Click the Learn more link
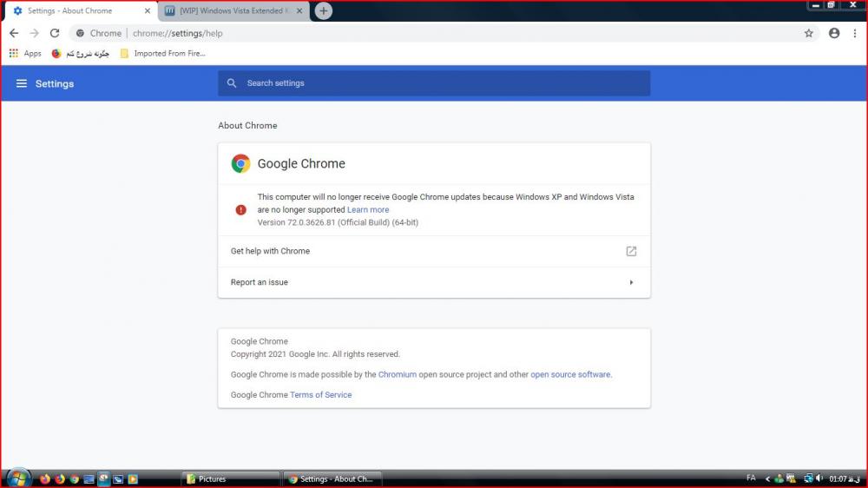This screenshot has width=868, height=488. pos(368,209)
